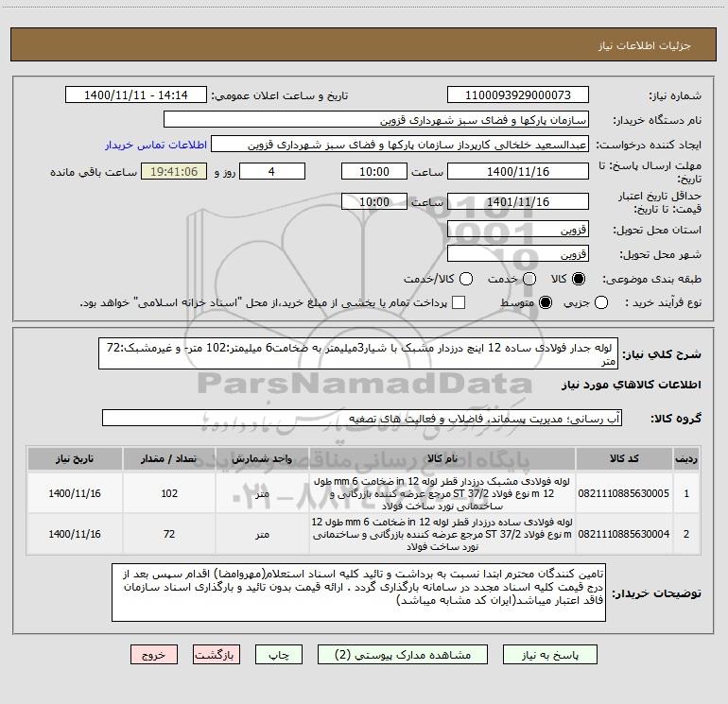Click the request creator name field
Screen dimensions: 728x704
400,145
